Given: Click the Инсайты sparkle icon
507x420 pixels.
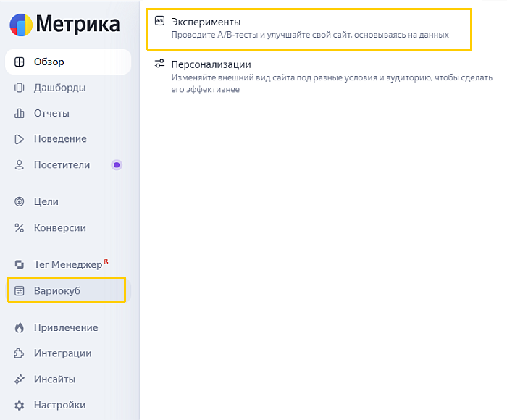Looking at the screenshot, I should click(x=20, y=379).
